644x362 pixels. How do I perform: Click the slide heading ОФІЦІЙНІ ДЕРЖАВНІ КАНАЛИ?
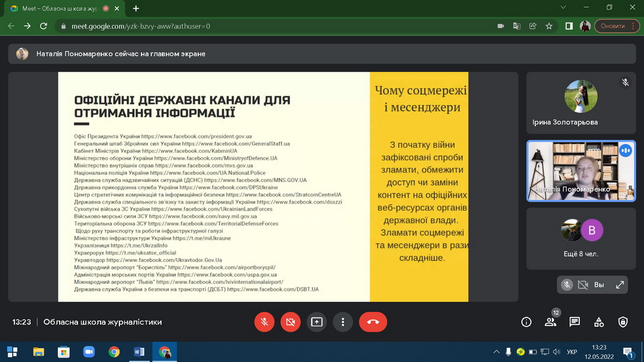[x=182, y=106]
